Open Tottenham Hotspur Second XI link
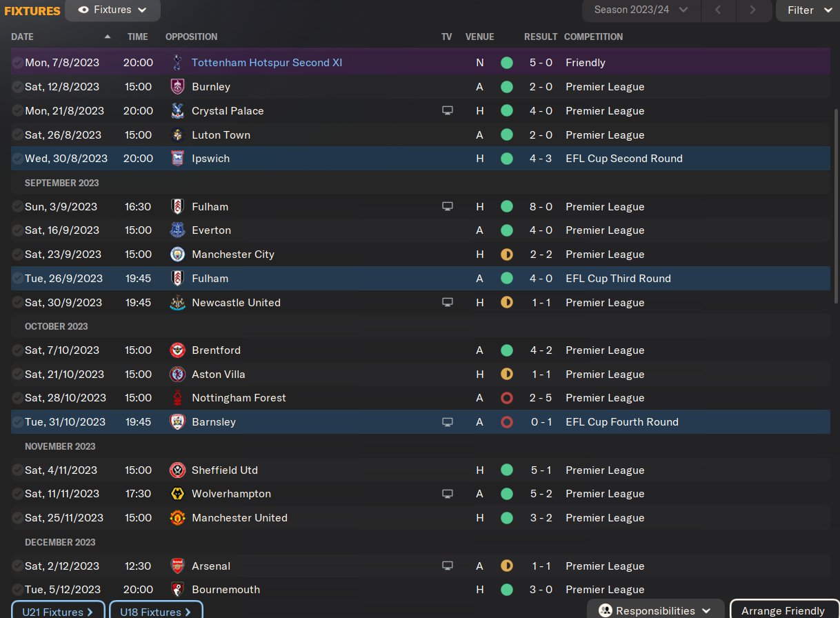The height and width of the screenshot is (618, 840). [266, 63]
